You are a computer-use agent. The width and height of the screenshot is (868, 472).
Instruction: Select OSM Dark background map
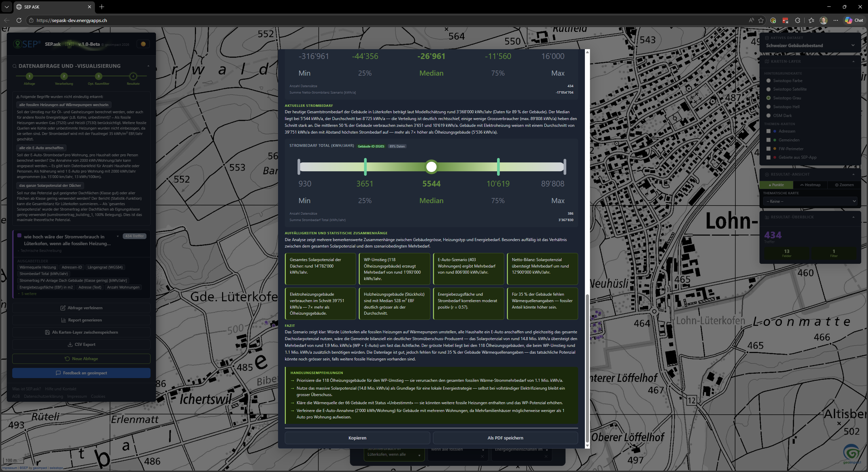[768, 116]
